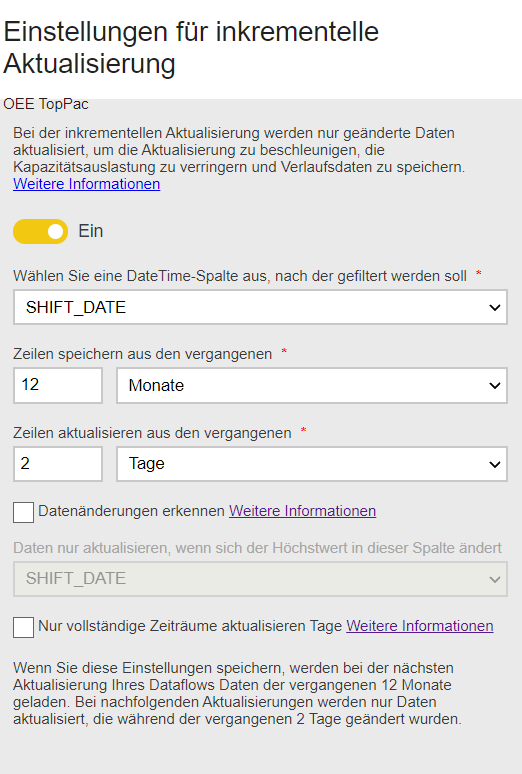Click the '12' rows to store input field
The height and width of the screenshot is (774, 522).
tap(58, 385)
